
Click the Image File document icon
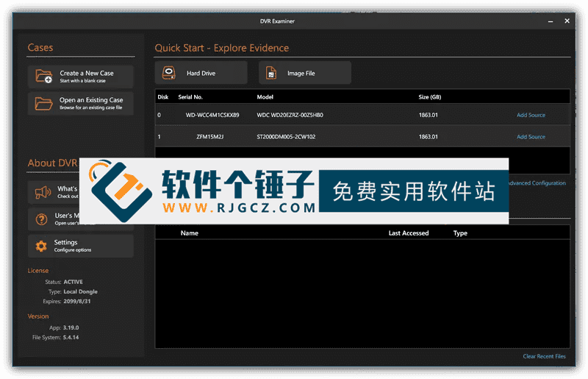pos(270,73)
